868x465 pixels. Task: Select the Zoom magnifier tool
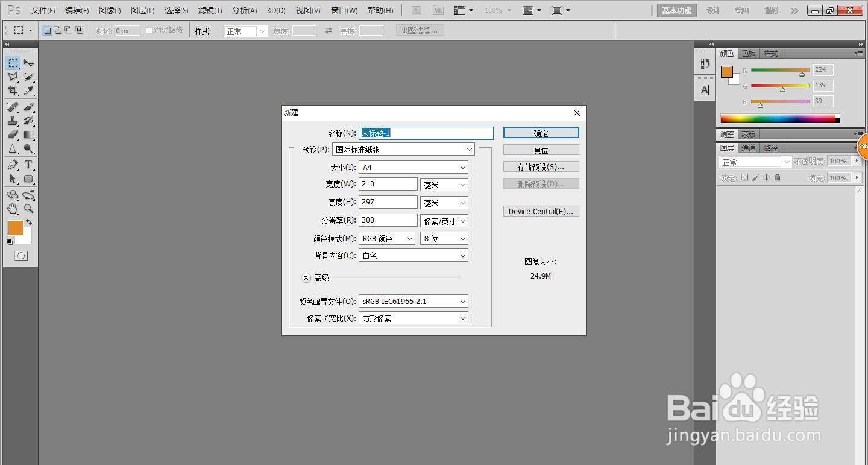click(x=28, y=209)
